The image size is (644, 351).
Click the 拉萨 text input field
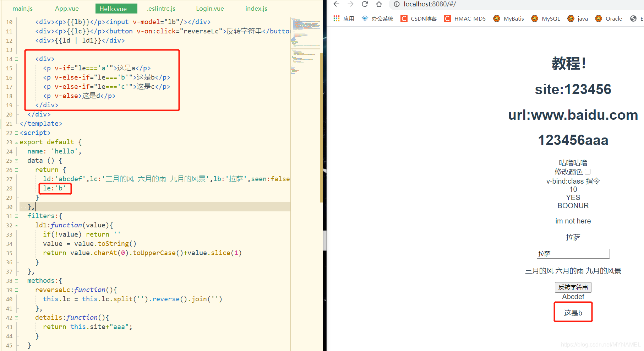click(573, 254)
